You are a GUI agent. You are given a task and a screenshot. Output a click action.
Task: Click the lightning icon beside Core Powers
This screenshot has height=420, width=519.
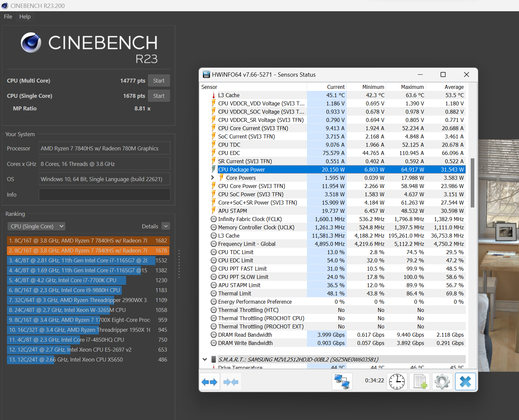pyautogui.click(x=222, y=177)
